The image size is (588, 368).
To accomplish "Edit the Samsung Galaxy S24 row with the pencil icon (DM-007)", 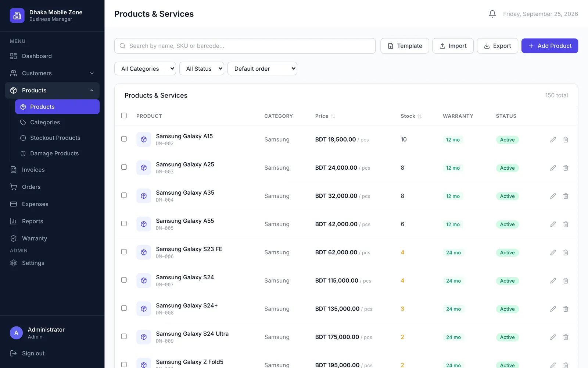I will (553, 281).
